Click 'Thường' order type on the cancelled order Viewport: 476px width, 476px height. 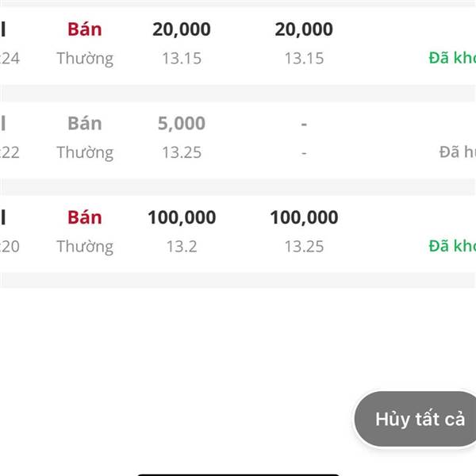[85, 152]
